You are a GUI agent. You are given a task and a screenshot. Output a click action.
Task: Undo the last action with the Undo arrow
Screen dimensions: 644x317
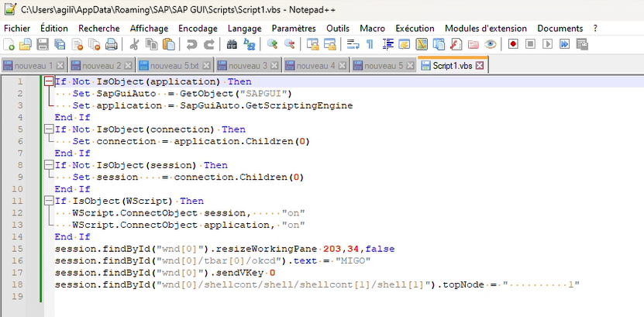(x=191, y=44)
